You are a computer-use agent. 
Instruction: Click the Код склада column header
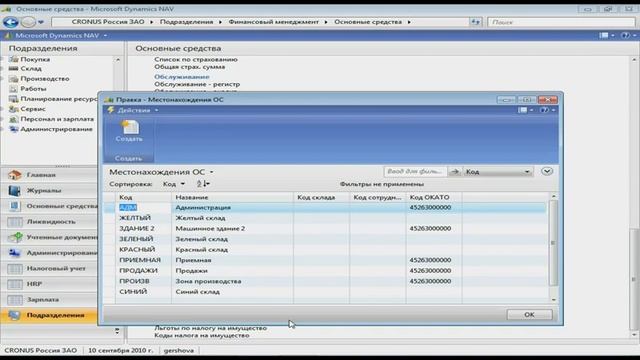(321, 197)
